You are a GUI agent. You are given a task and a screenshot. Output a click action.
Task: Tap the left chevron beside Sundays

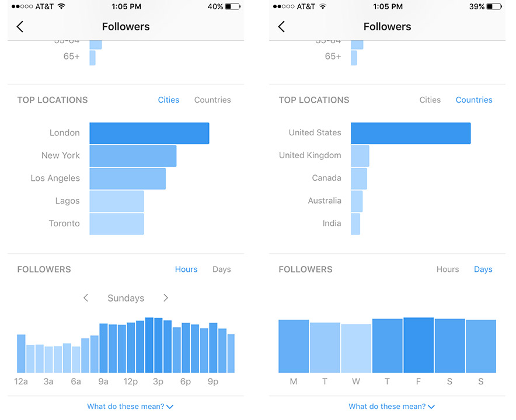[x=86, y=297]
